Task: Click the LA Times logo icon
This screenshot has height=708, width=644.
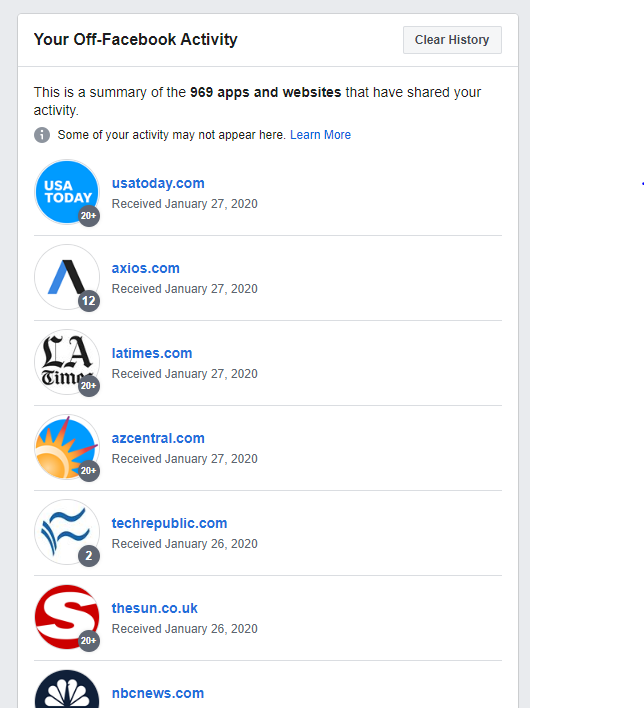Action: (67, 362)
